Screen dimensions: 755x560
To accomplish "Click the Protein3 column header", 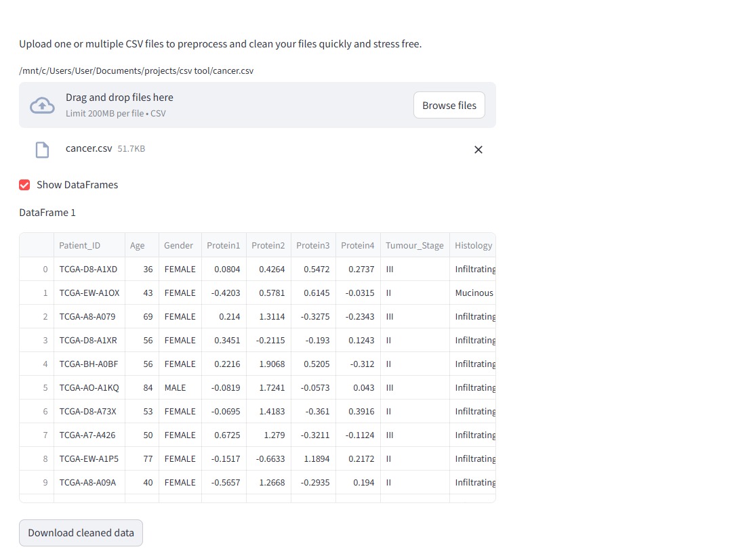I will point(314,245).
